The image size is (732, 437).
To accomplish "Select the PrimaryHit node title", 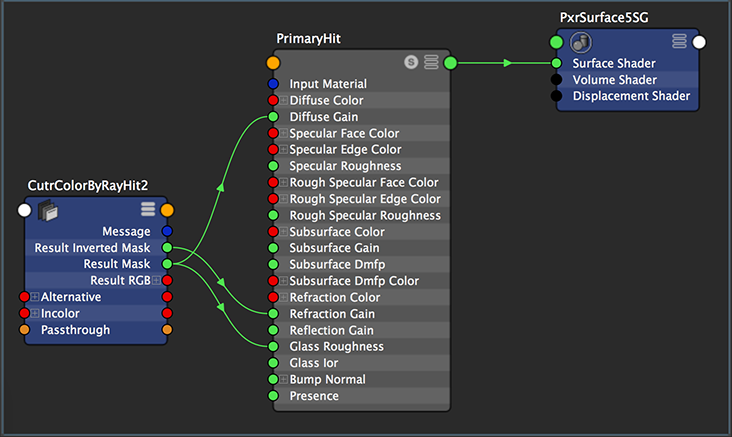I will [x=309, y=39].
